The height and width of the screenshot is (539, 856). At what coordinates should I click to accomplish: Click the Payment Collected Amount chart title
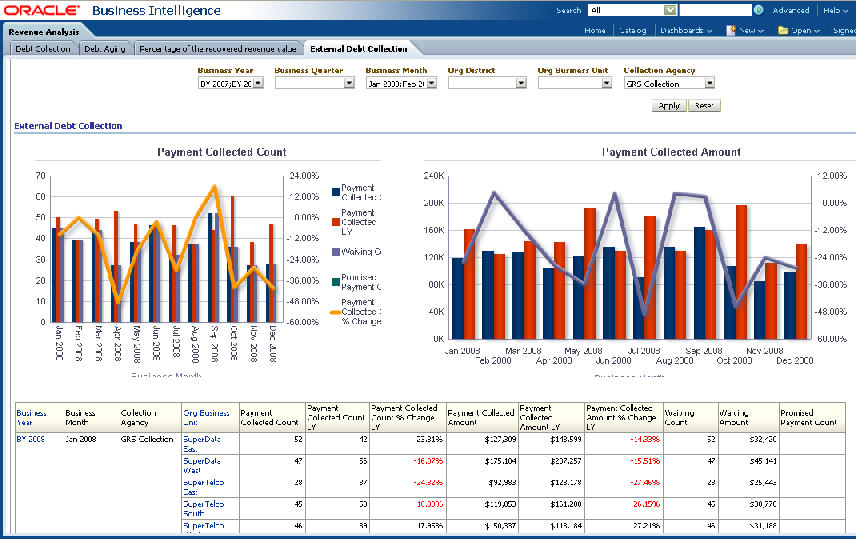[671, 152]
